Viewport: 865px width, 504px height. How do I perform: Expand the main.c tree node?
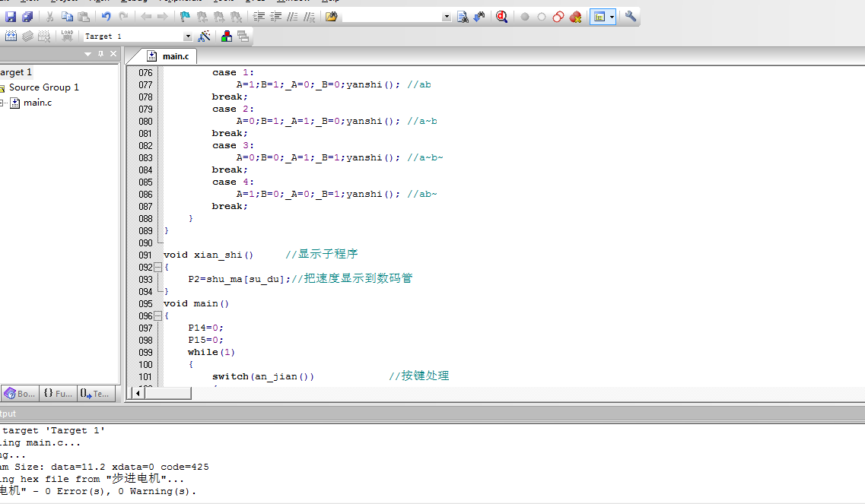click(x=2, y=103)
